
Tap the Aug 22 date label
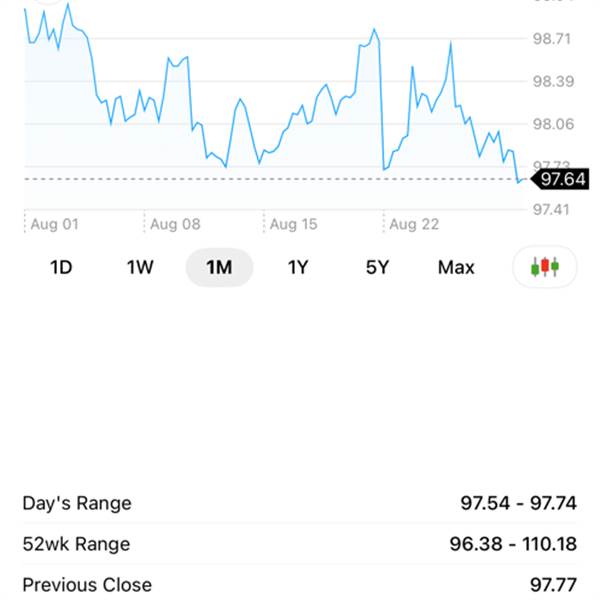click(414, 224)
